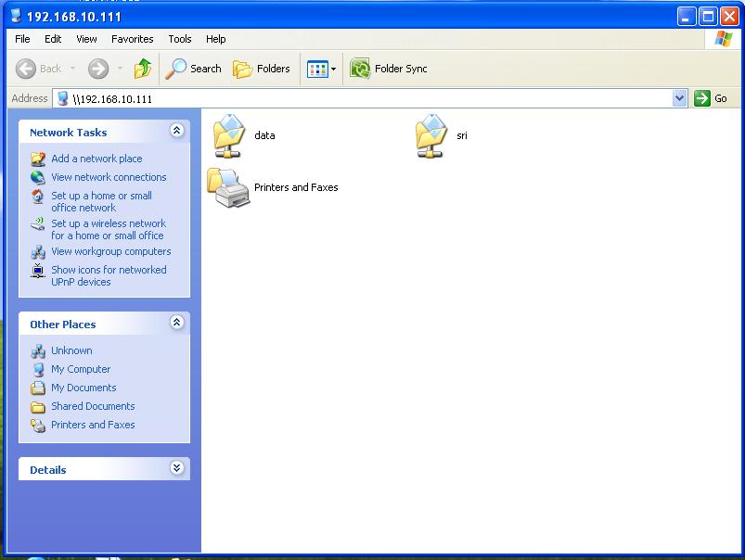
Task: Minimize the 192.168.10.111 window
Action: 686,17
